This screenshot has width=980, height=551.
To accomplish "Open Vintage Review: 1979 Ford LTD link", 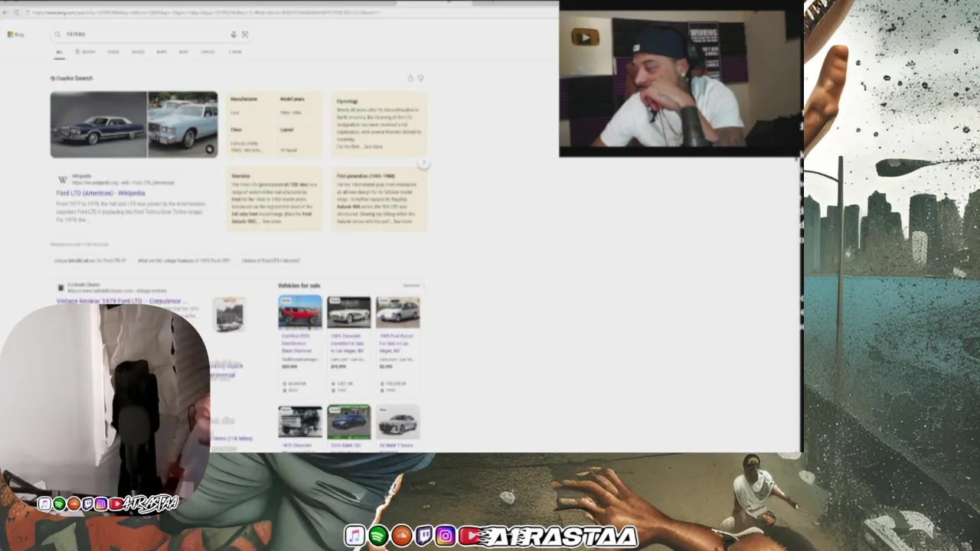I will coord(121,302).
